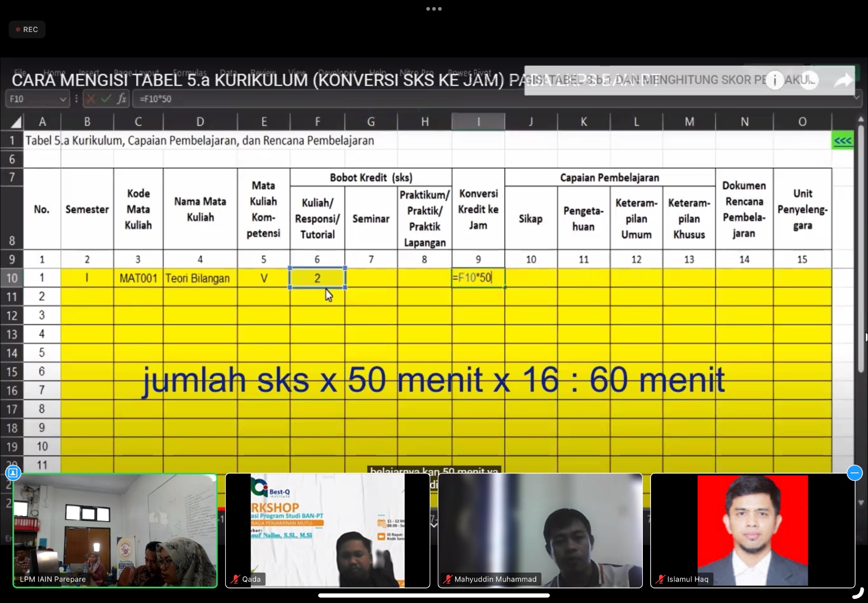Tap the pinned participant icon on thumbnail strip
The height and width of the screenshot is (603, 868).
point(13,473)
